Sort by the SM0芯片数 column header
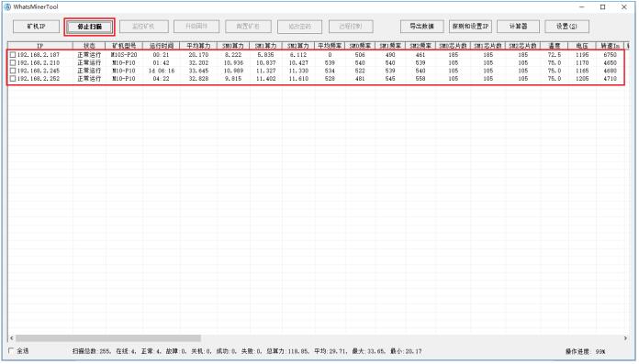639x364 pixels. pyautogui.click(x=453, y=46)
